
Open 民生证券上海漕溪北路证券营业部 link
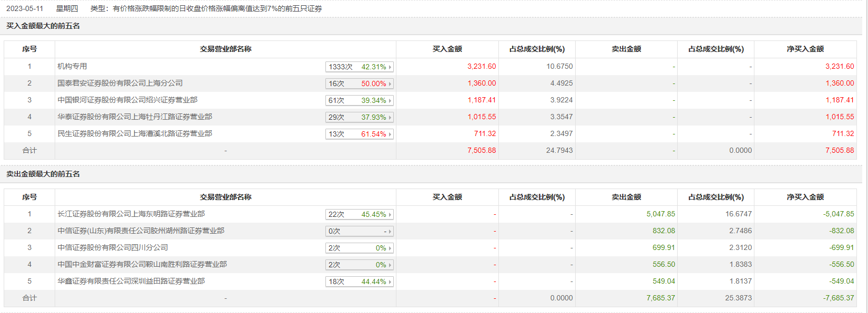[x=135, y=133]
